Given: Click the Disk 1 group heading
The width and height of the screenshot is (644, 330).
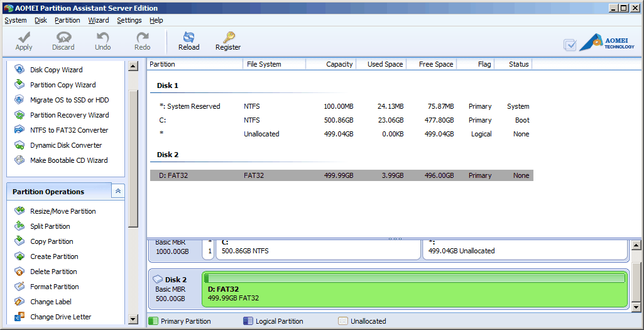Looking at the screenshot, I should 168,86.
